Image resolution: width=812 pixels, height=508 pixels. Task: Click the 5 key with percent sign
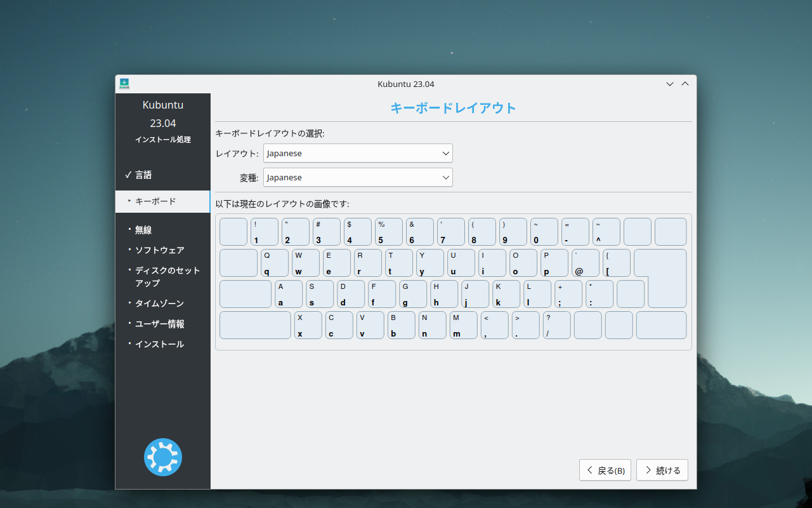pyautogui.click(x=389, y=232)
